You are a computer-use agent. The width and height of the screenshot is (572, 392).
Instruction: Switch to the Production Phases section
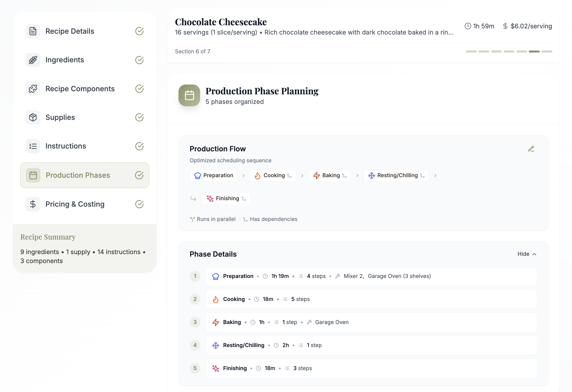tap(78, 175)
